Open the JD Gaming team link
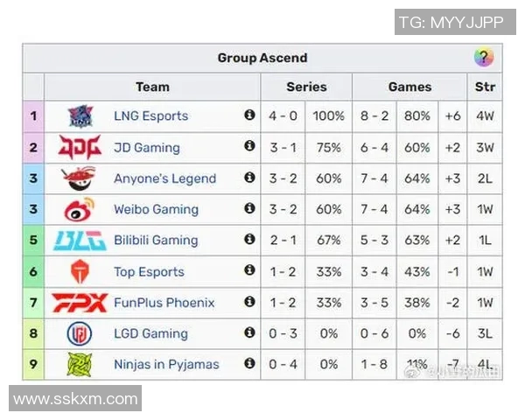The image size is (525, 420). click(146, 147)
